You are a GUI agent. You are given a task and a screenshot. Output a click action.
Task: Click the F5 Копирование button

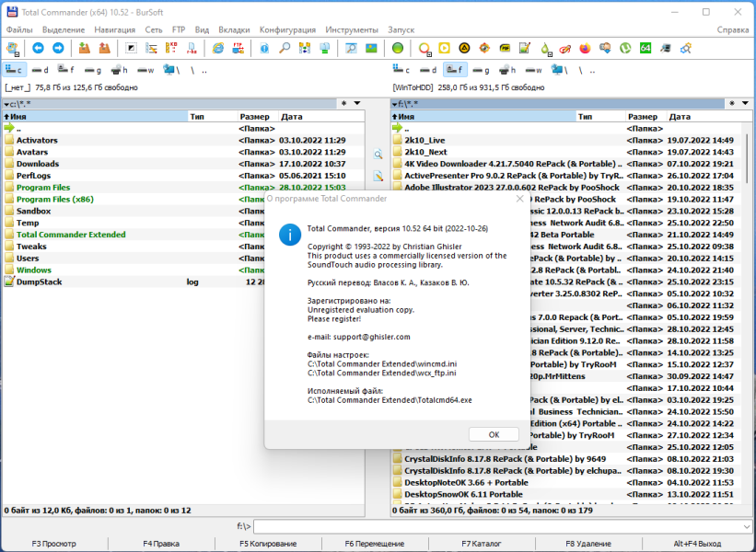click(268, 544)
